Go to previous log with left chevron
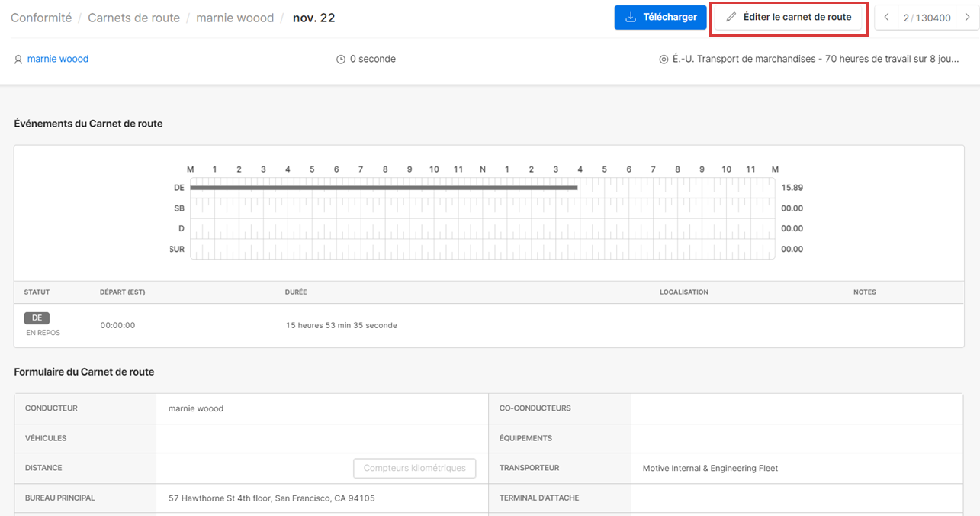This screenshot has width=980, height=516. pyautogui.click(x=886, y=18)
